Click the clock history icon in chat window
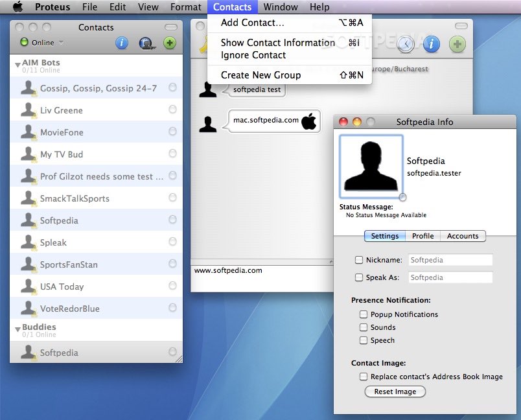The image size is (521, 420). pos(406,44)
